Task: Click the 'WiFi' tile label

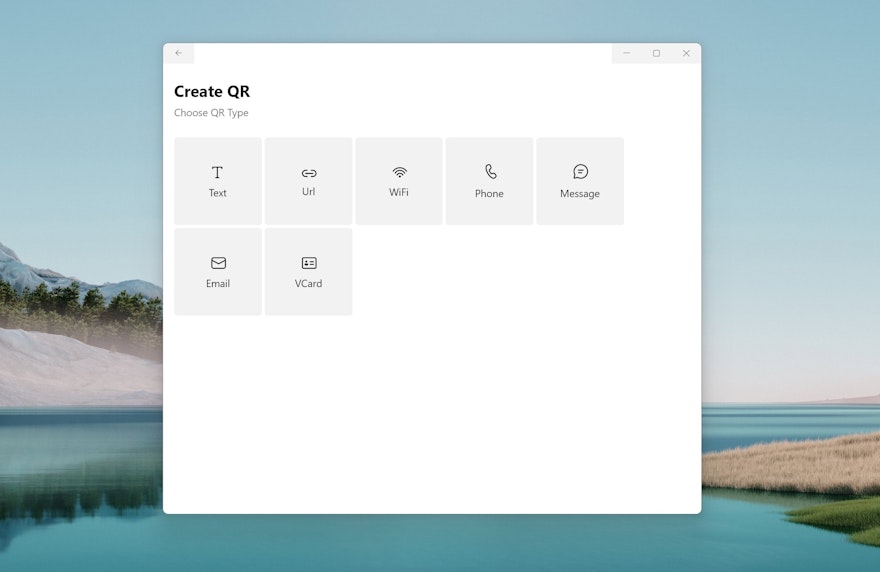Action: pos(399,192)
